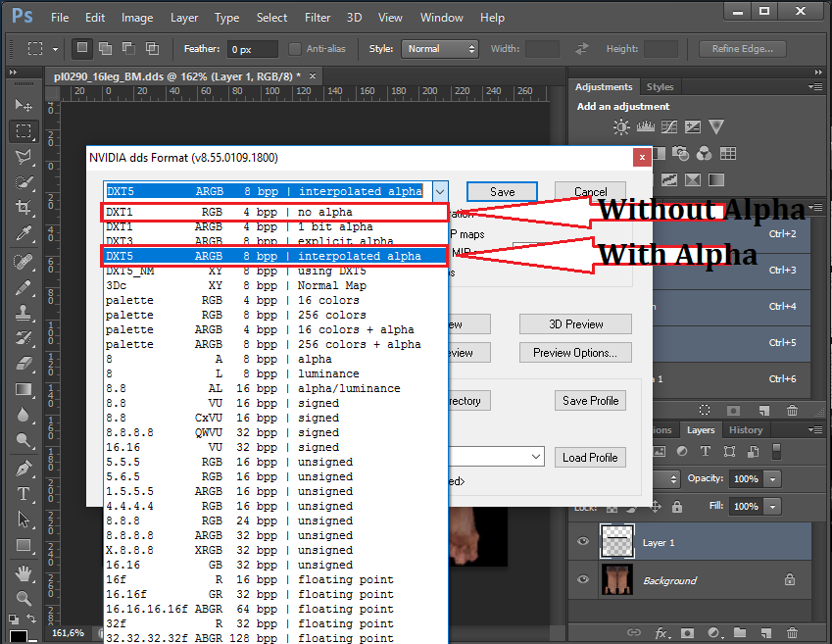Click the Cancel button in dds dialog

pos(590,192)
